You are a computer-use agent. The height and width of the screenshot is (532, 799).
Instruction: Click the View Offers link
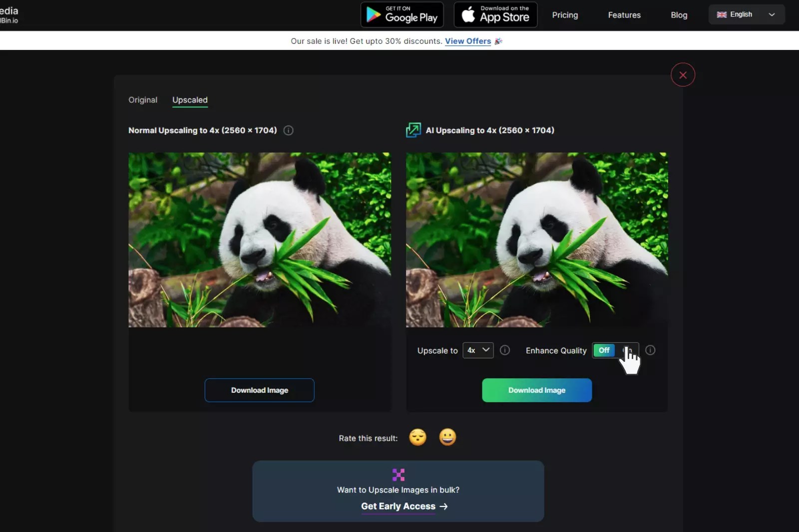pyautogui.click(x=467, y=41)
